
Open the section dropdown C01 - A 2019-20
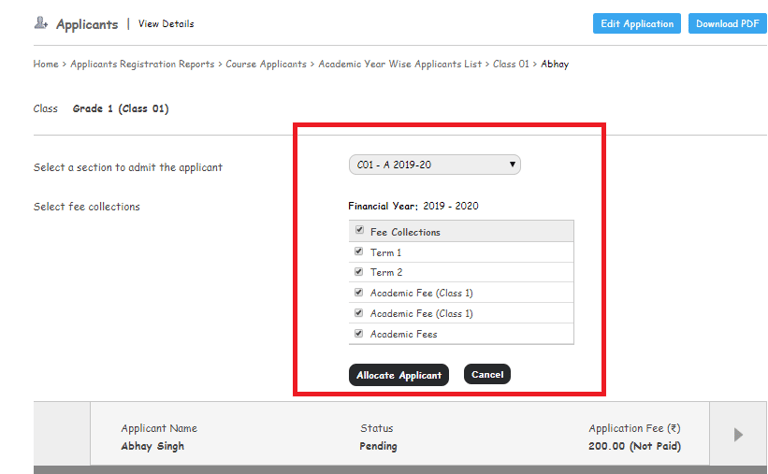(x=434, y=165)
